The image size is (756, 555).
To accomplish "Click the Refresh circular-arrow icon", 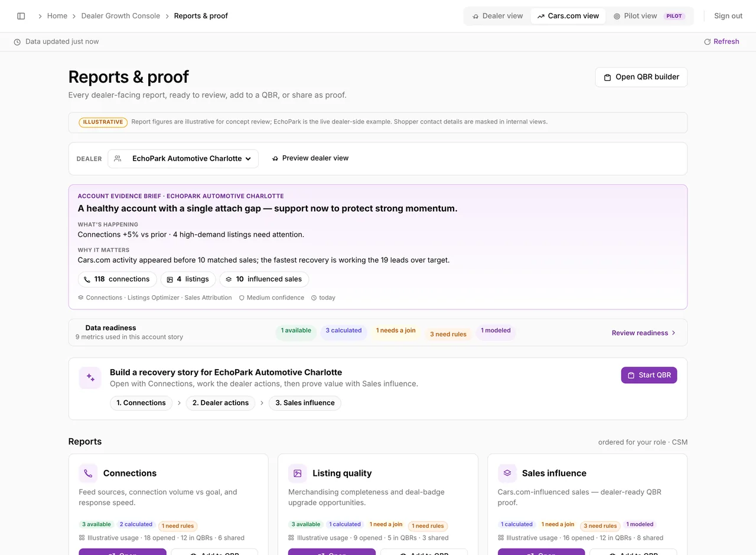I will 708,42.
